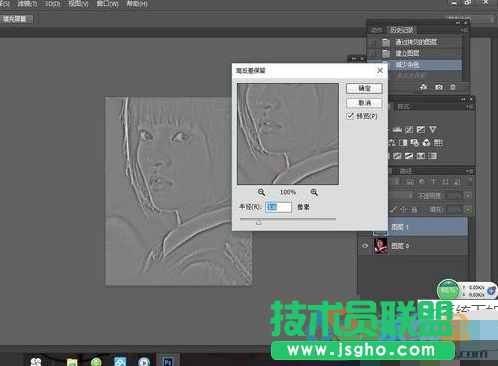498x366 pixels.
Task: Add a Color Balance adjustment layer
Action: pos(391,143)
